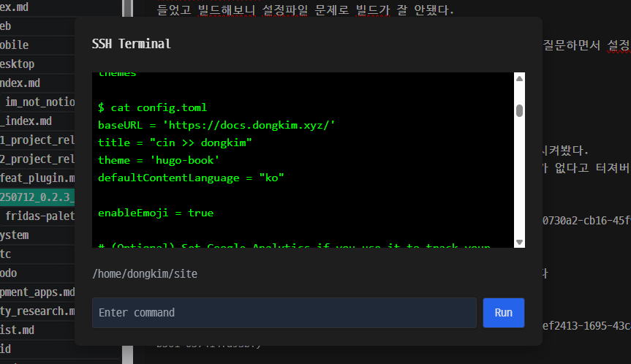
Task: Open the fridas-palet item in sidebar
Action: click(x=39, y=216)
